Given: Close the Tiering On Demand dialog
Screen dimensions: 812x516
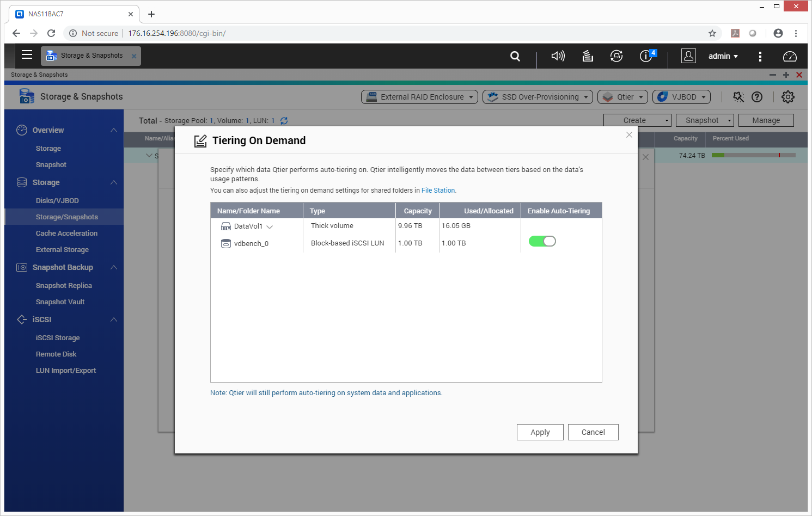Looking at the screenshot, I should pyautogui.click(x=629, y=134).
